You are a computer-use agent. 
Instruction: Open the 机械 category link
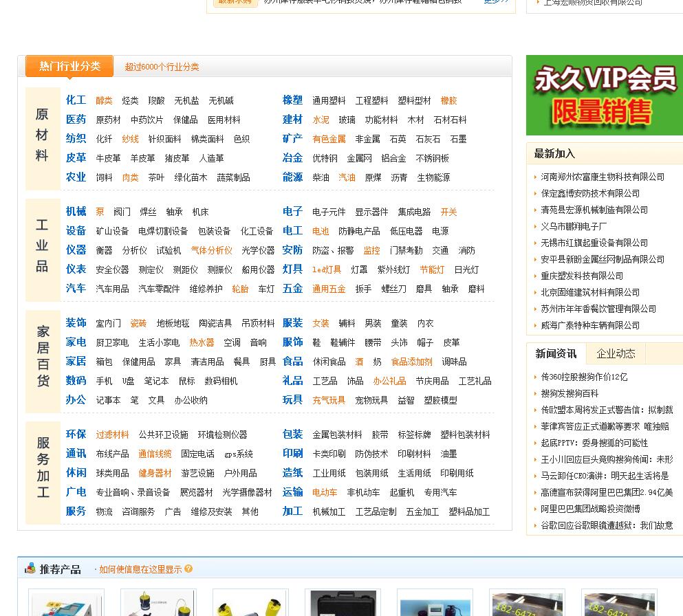(76, 212)
